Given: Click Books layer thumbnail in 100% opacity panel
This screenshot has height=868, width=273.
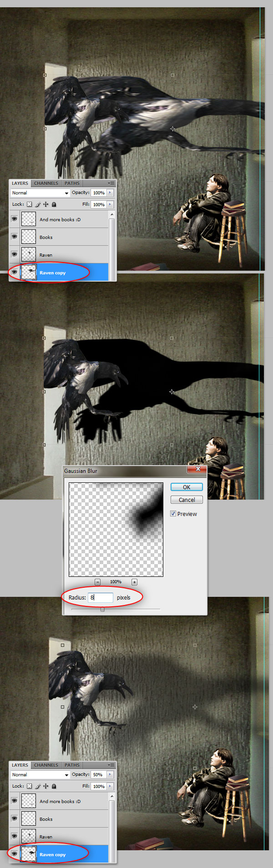Looking at the screenshot, I should click(29, 237).
